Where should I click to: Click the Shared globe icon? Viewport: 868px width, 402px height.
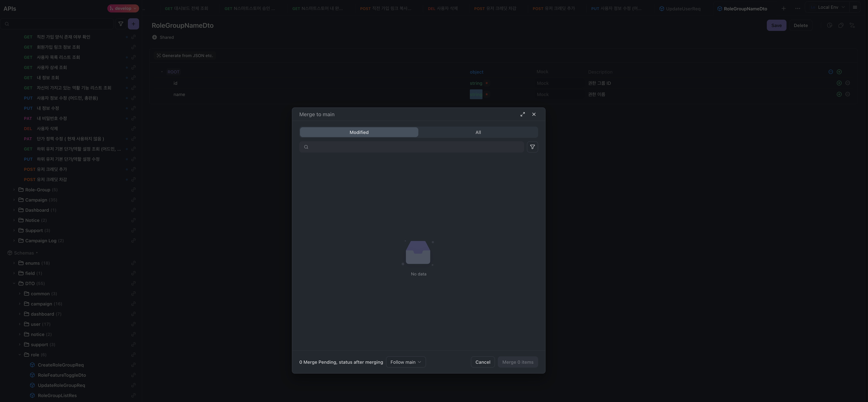coord(154,37)
